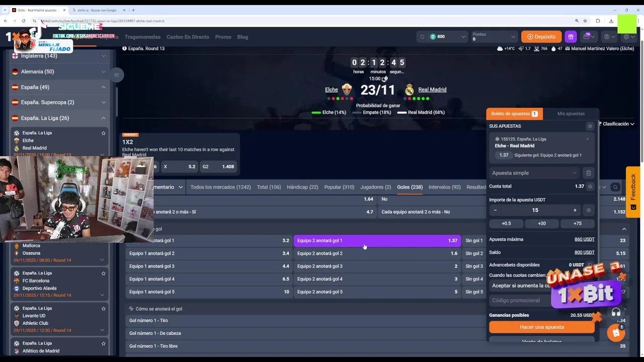
Task: Open settings gear beside Cuota total
Action: coord(590,187)
